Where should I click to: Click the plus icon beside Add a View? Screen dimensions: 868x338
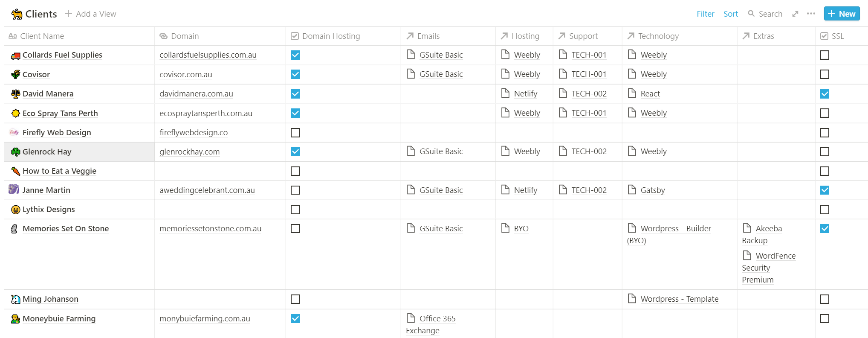pos(68,14)
